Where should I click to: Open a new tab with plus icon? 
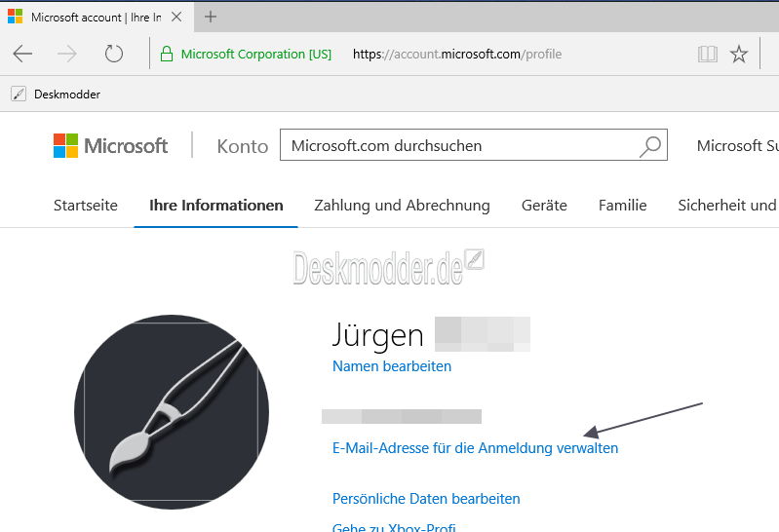(211, 17)
